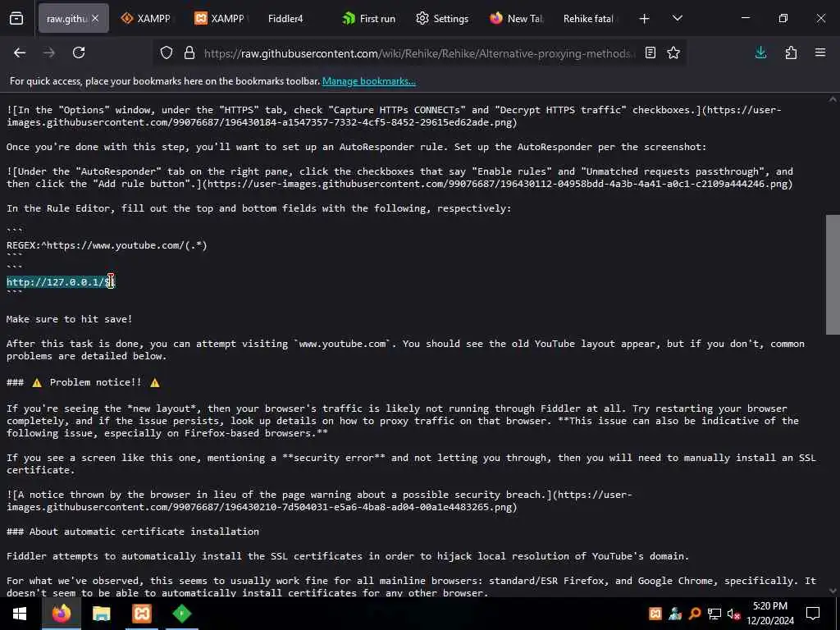
Task: Switch to the second XAMPP tab
Action: point(220,19)
